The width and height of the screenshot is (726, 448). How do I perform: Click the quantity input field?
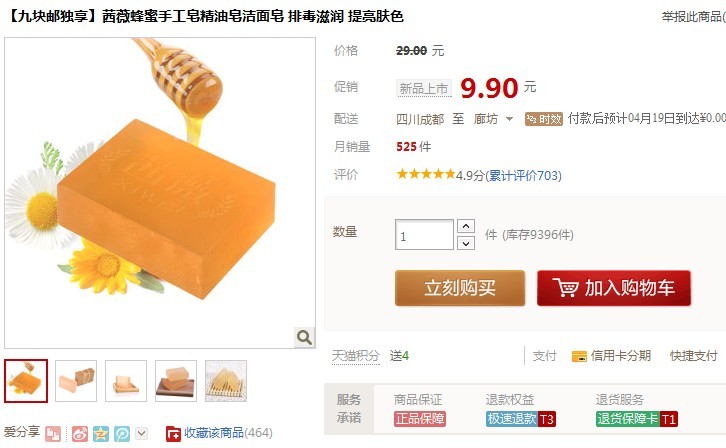click(424, 235)
